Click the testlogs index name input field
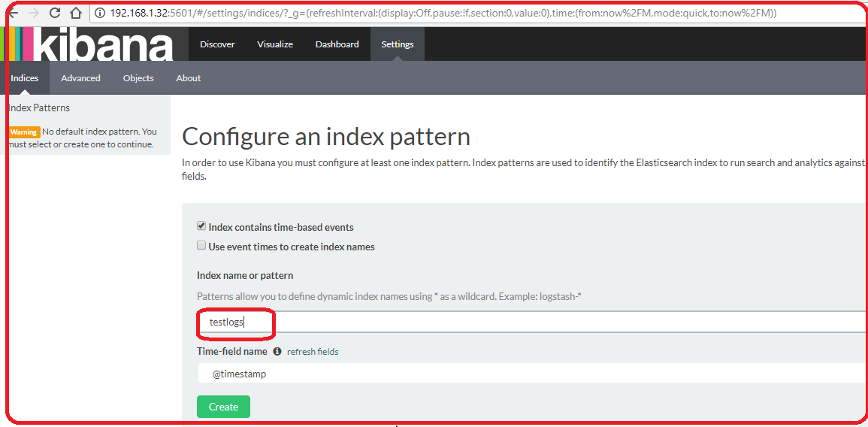868x427 pixels. coord(532,322)
